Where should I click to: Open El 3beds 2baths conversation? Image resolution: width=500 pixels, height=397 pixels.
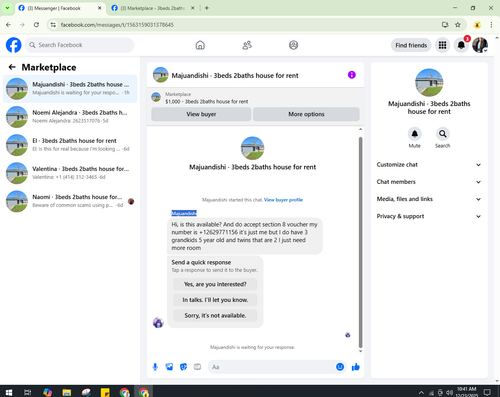tap(70, 145)
